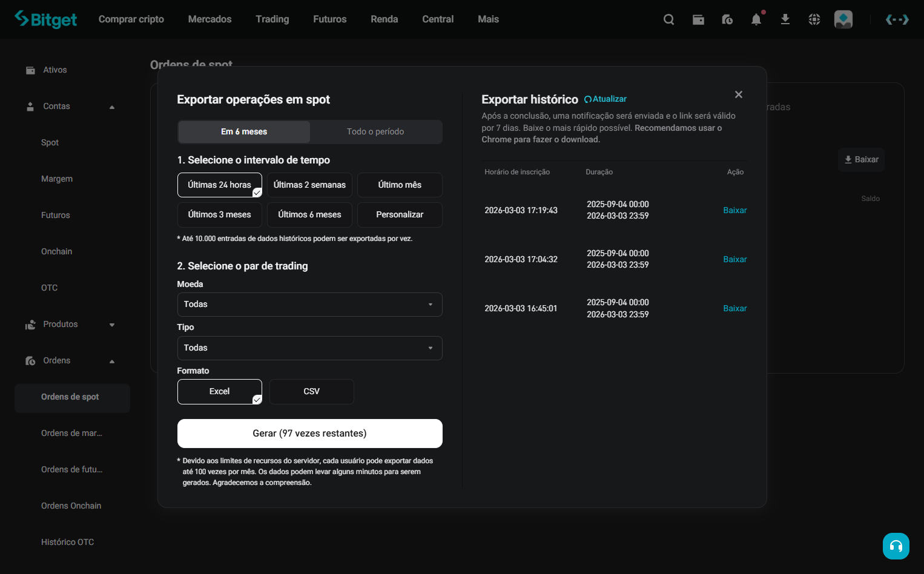
Task: Download the 17:19:43 export via Baixar
Action: pyautogui.click(x=735, y=210)
